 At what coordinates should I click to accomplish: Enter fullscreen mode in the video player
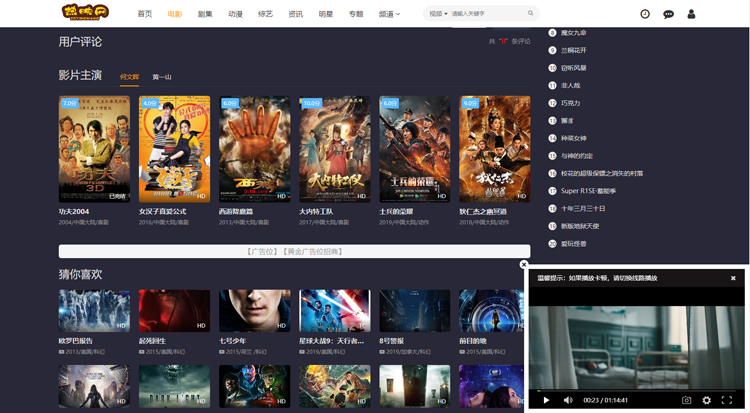(x=727, y=400)
